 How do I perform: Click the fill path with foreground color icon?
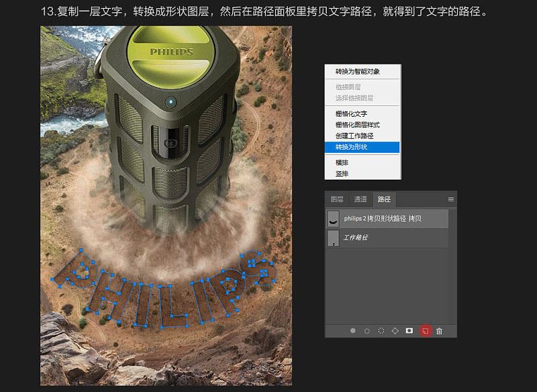coord(354,330)
